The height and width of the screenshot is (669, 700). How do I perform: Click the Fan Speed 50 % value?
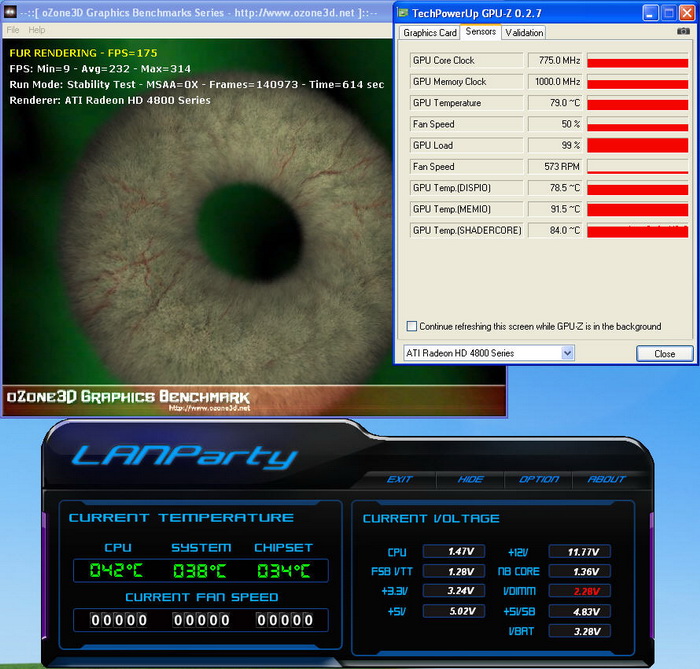(555, 124)
